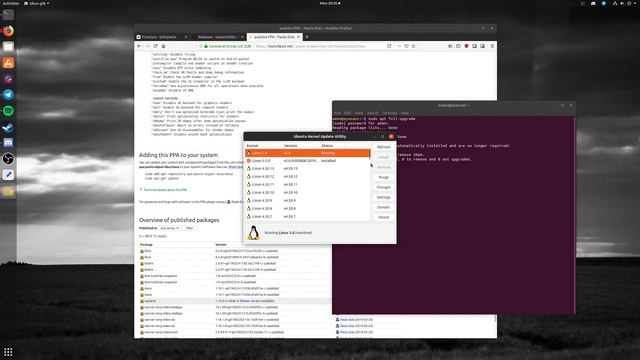Open Firefox hamburger menu

pos(492,46)
